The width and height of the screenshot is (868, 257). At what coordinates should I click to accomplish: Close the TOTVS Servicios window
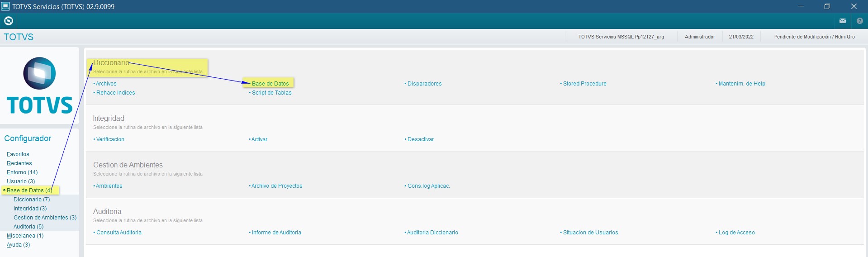854,6
